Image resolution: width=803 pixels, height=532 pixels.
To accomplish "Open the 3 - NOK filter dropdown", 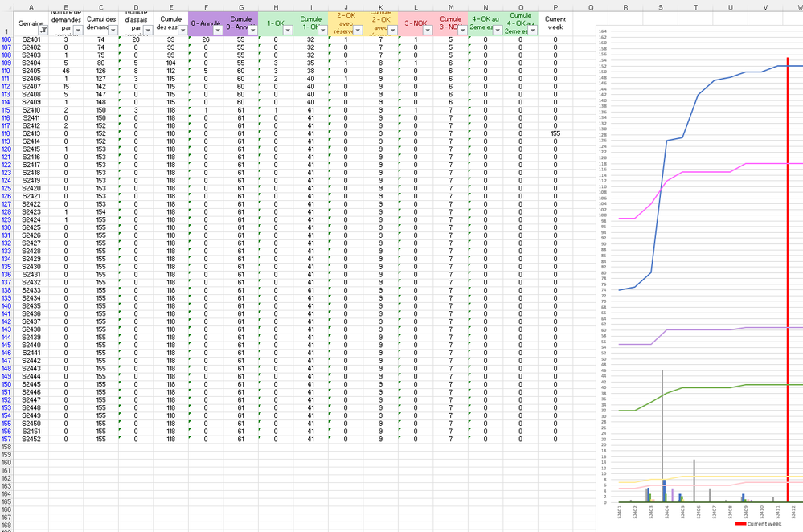I will coord(428,31).
